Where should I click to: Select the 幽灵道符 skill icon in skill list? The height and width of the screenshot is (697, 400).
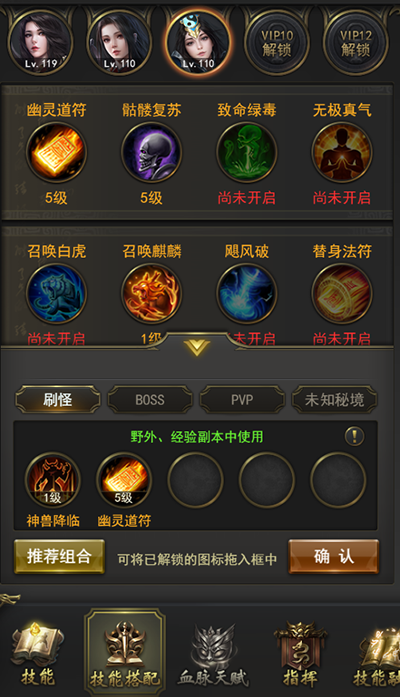(x=56, y=152)
